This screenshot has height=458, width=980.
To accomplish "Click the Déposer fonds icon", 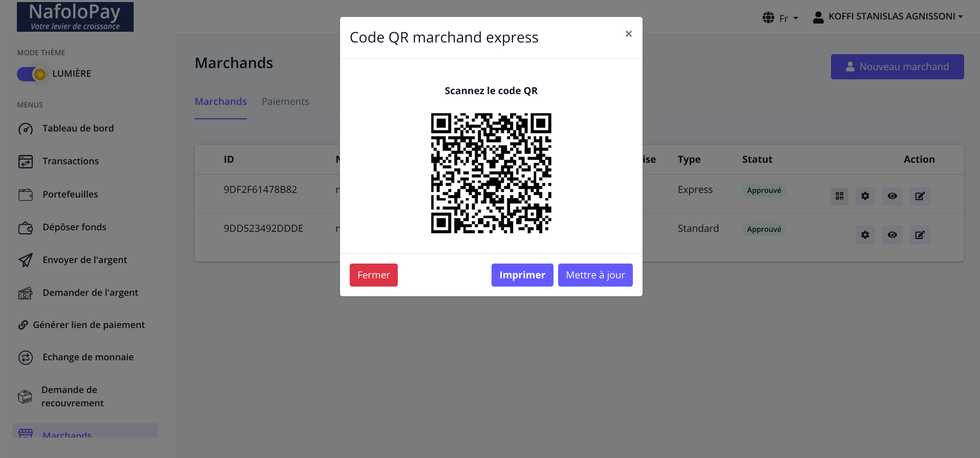I will point(26,227).
